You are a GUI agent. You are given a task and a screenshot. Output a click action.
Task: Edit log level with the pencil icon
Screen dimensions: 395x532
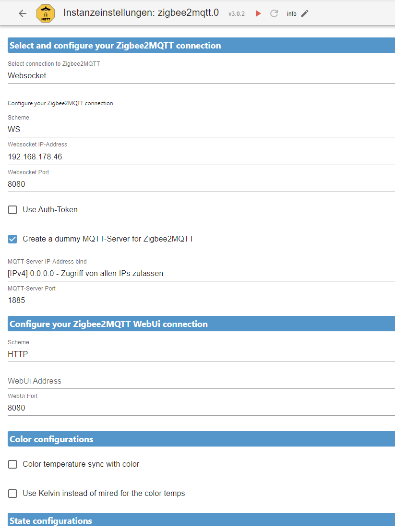(305, 13)
